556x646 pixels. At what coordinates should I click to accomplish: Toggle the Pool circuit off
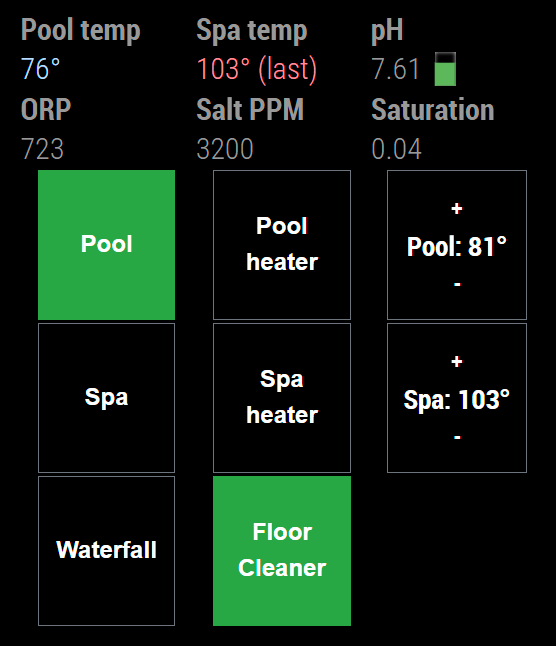[x=106, y=245]
